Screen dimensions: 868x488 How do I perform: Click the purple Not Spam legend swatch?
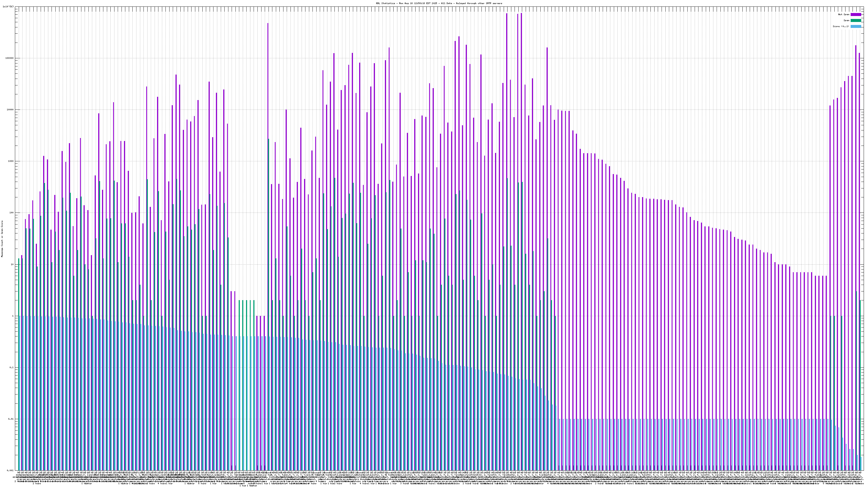(856, 14)
